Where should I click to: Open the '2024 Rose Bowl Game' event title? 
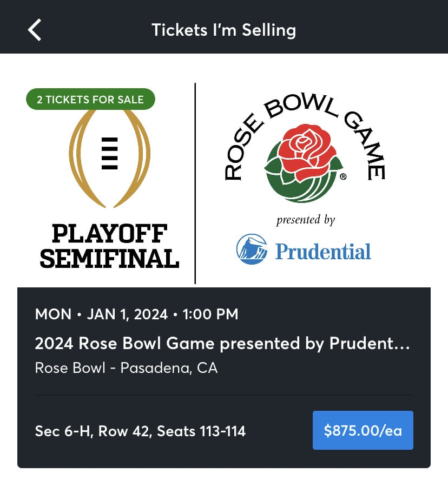pyautogui.click(x=222, y=343)
